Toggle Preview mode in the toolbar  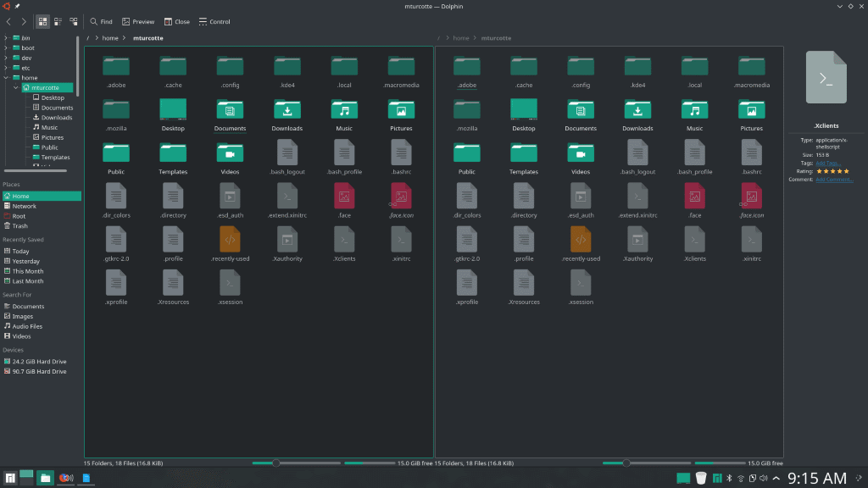click(136, 21)
